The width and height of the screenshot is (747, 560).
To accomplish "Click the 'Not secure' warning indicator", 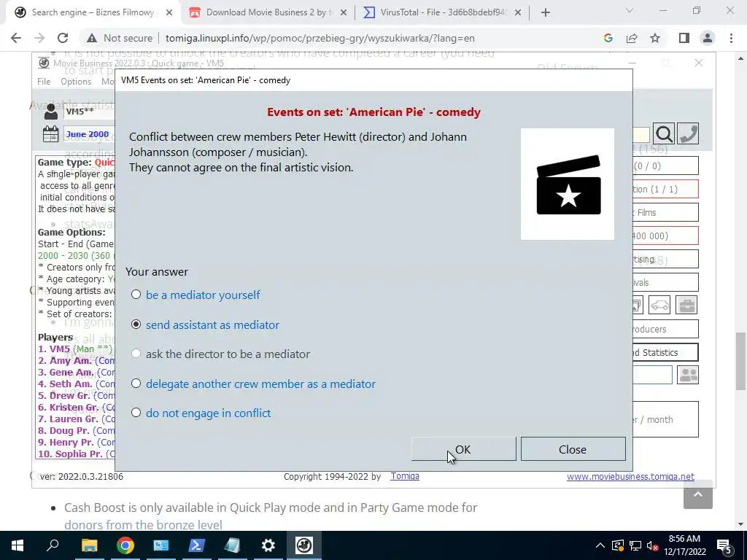I will click(x=119, y=38).
